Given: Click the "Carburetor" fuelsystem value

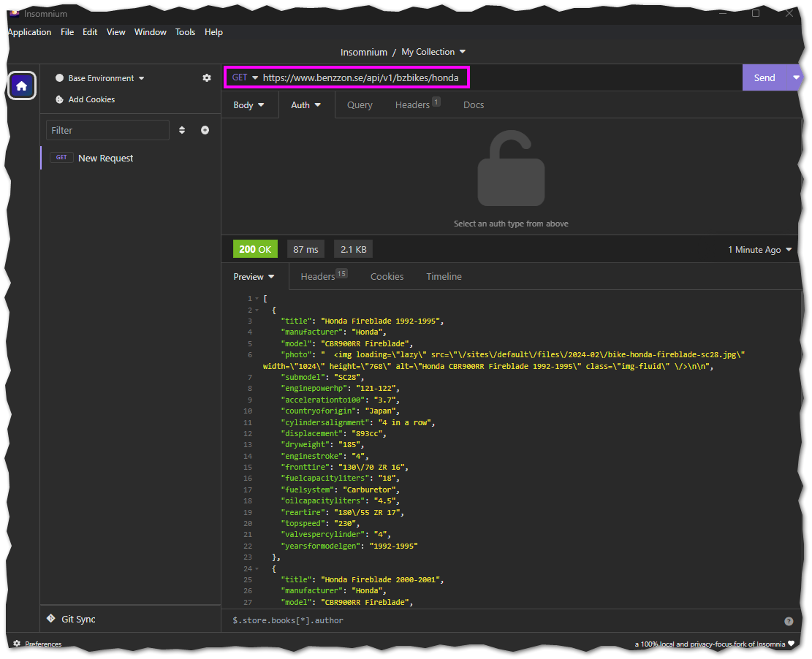Looking at the screenshot, I should [370, 490].
